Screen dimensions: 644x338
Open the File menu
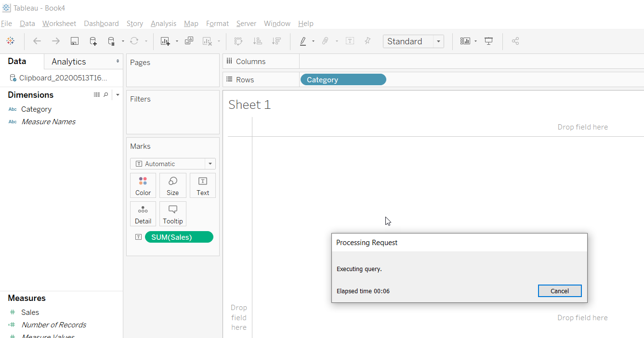point(6,24)
